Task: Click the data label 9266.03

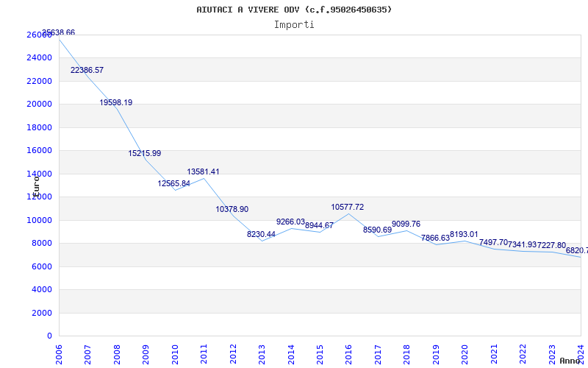Action: [x=290, y=222]
